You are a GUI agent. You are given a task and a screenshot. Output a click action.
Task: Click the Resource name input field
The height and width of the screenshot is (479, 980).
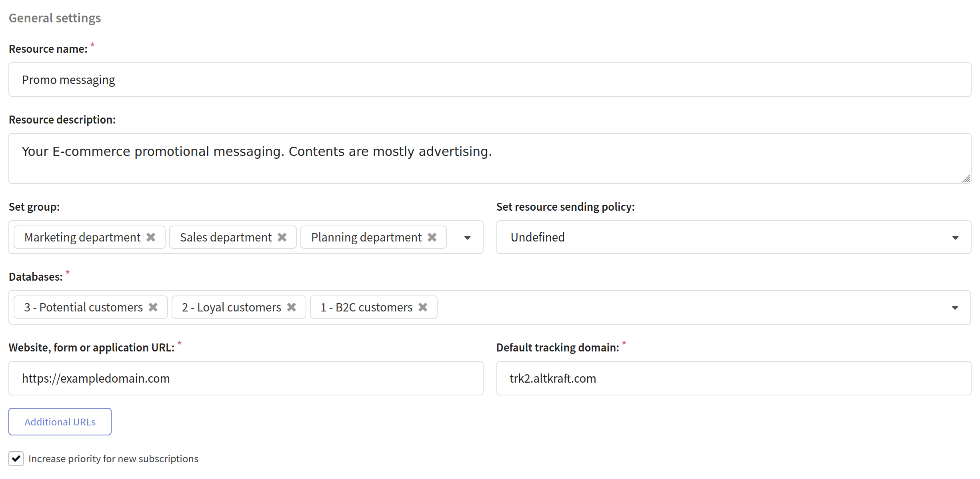pos(490,79)
